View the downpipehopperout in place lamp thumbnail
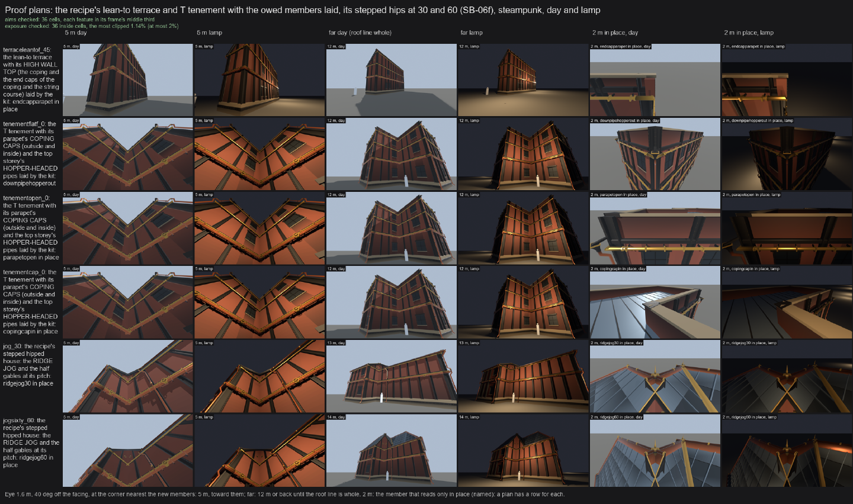The image size is (853, 504). pyautogui.click(x=787, y=154)
